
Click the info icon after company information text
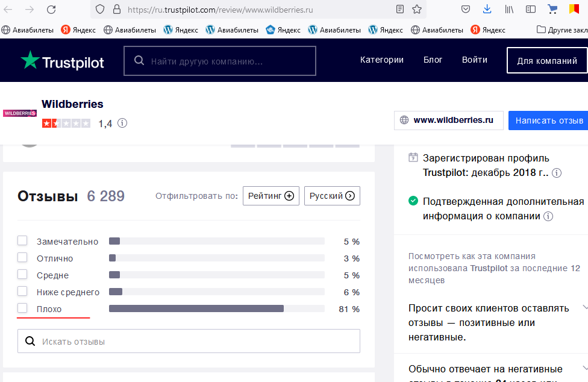[x=548, y=216]
